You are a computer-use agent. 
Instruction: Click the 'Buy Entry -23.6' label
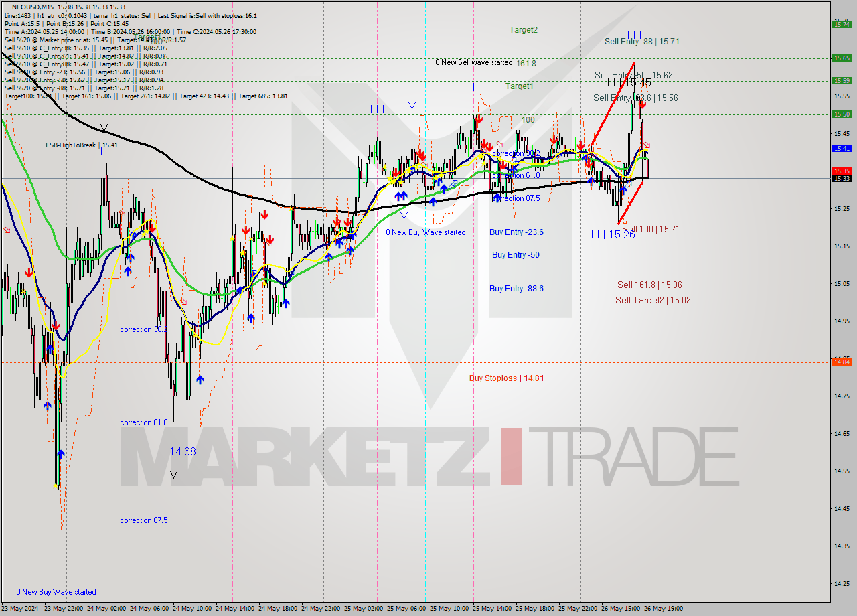pyautogui.click(x=516, y=232)
